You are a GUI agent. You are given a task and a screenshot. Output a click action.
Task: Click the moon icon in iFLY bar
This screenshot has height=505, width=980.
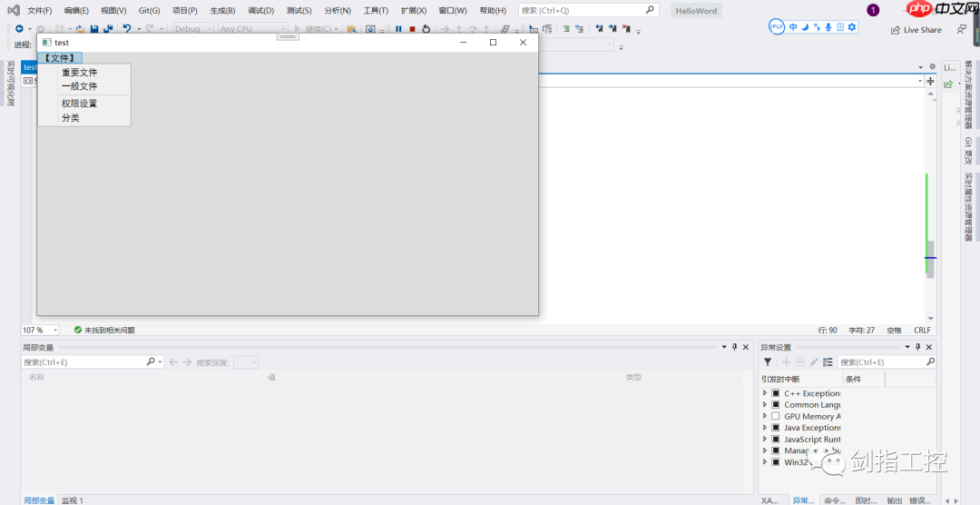805,27
